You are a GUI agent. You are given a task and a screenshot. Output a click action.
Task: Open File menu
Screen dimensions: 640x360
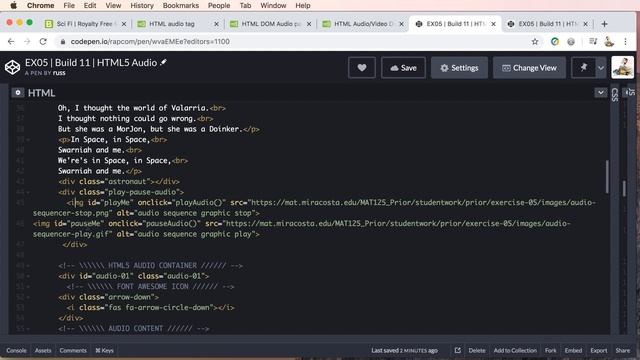(x=69, y=5)
